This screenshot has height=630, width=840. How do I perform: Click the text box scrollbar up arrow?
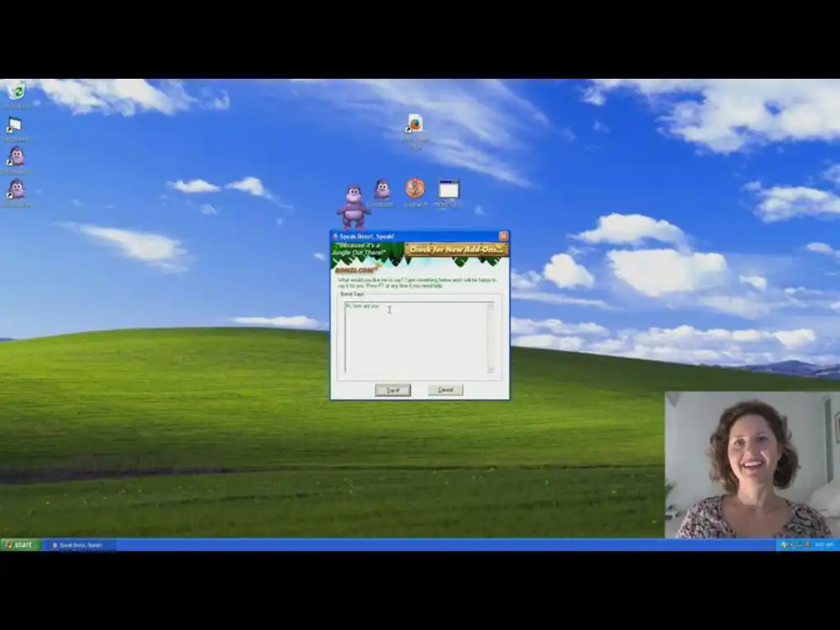click(x=491, y=306)
